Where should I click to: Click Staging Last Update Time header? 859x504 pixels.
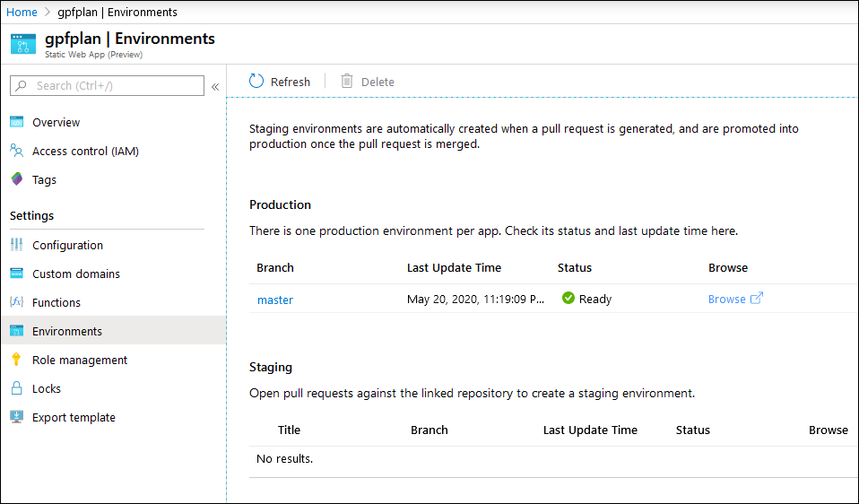click(x=591, y=430)
